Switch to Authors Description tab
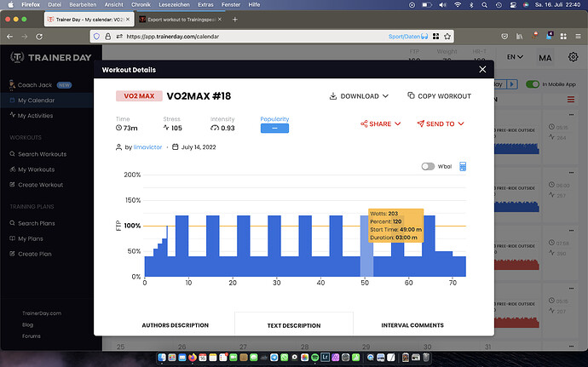 coord(176,325)
